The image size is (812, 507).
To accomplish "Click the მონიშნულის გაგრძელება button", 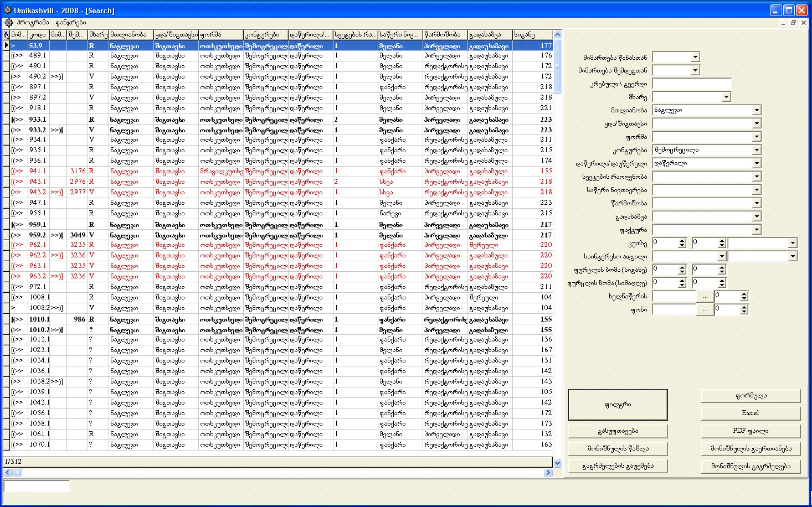I will pos(751,466).
